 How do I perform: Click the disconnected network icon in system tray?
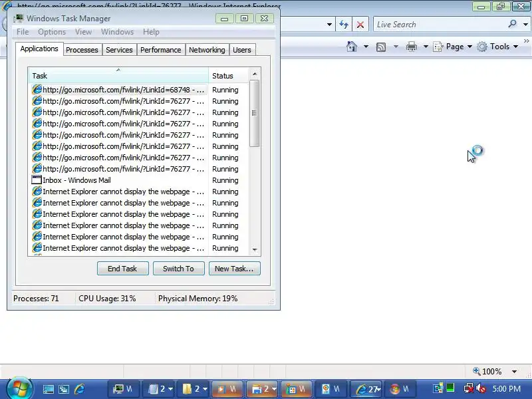tap(469, 388)
